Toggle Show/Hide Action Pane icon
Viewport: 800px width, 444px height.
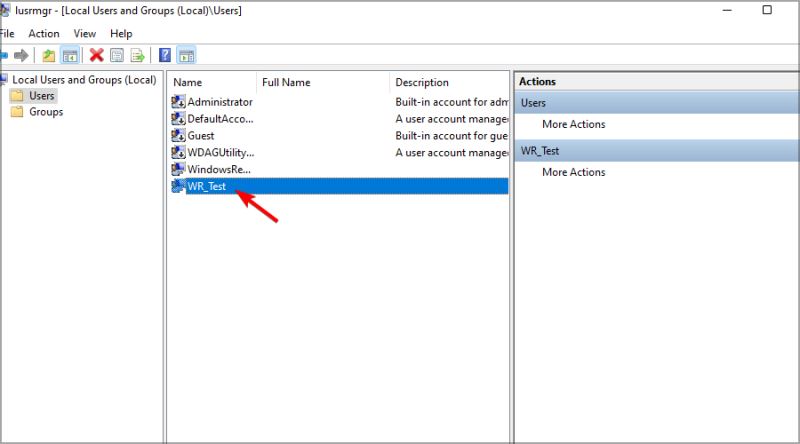(x=187, y=55)
